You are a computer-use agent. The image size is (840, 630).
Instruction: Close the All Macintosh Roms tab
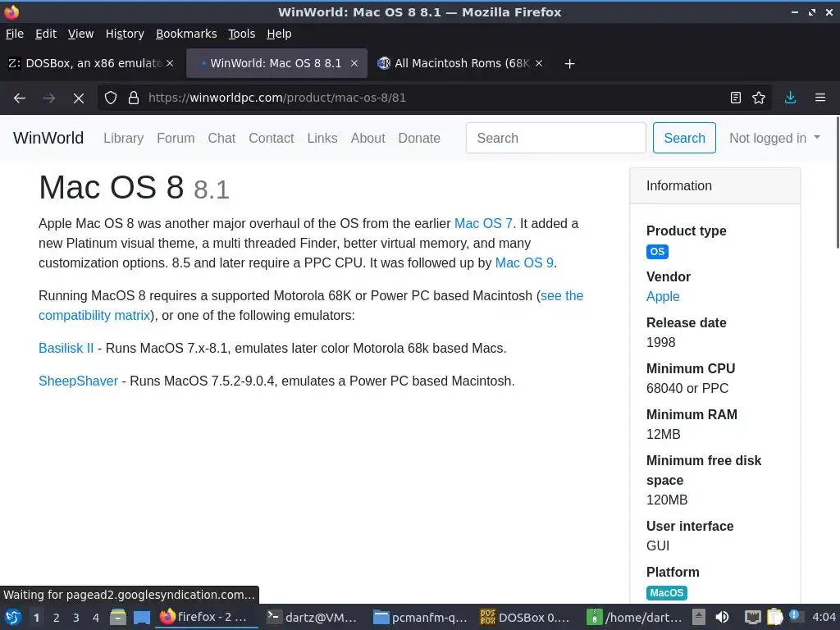(539, 63)
